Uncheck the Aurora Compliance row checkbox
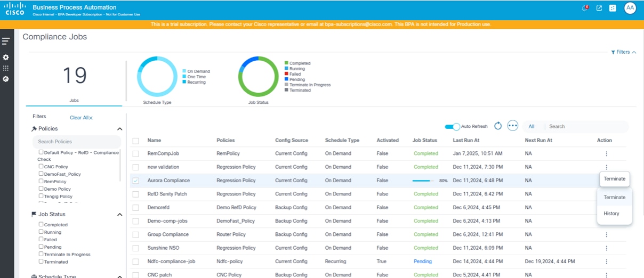Screen dimensions: 644x278 (136, 181)
